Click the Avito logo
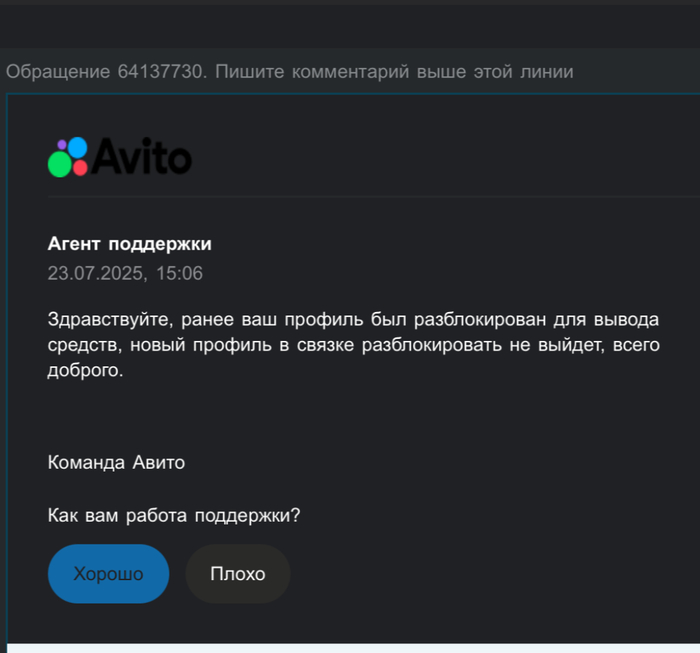Viewport: 700px width, 653px height. pyautogui.click(x=119, y=156)
